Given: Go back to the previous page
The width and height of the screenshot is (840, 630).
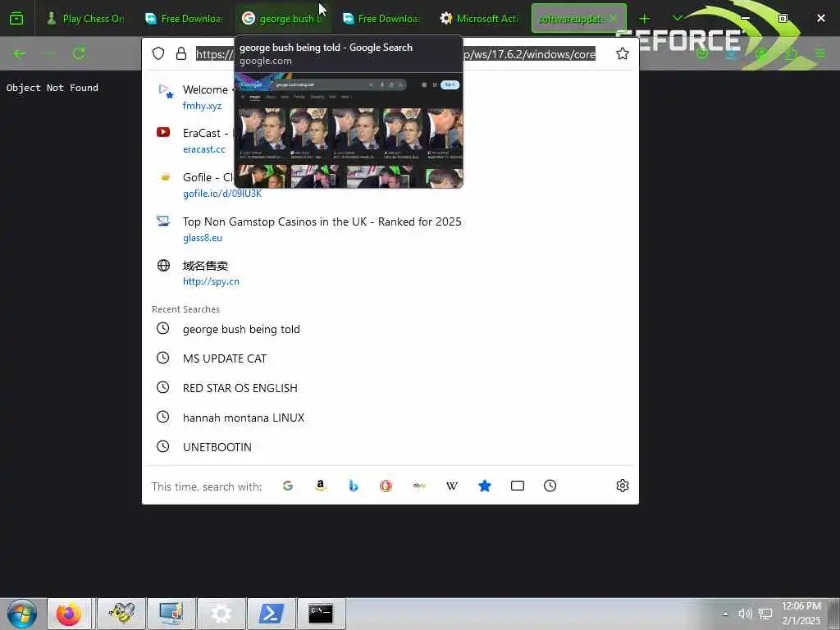Looking at the screenshot, I should point(20,53).
